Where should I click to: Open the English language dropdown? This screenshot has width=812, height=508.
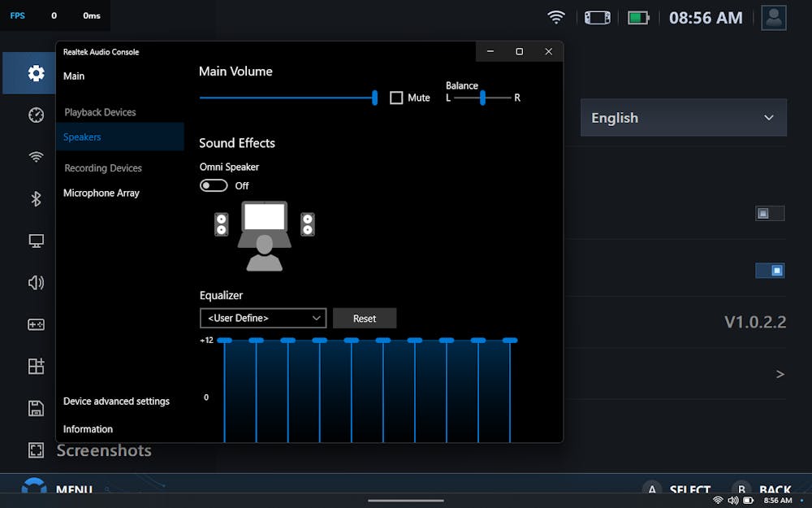point(683,118)
